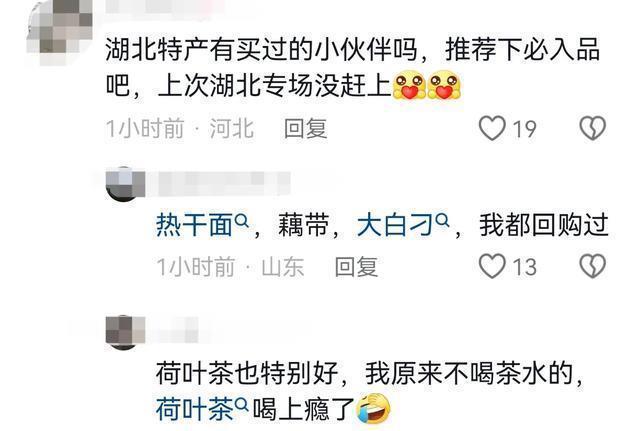View avatar of the 荷叶茶 commenter

pos(125,332)
